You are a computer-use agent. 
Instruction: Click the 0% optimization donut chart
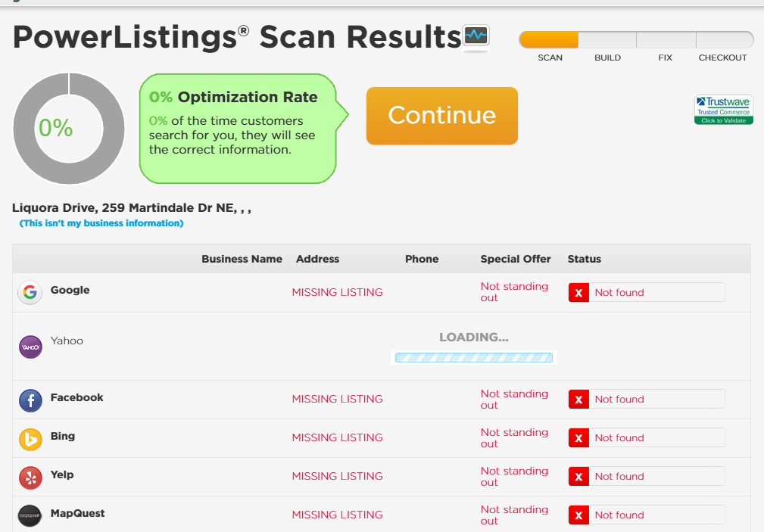point(69,129)
